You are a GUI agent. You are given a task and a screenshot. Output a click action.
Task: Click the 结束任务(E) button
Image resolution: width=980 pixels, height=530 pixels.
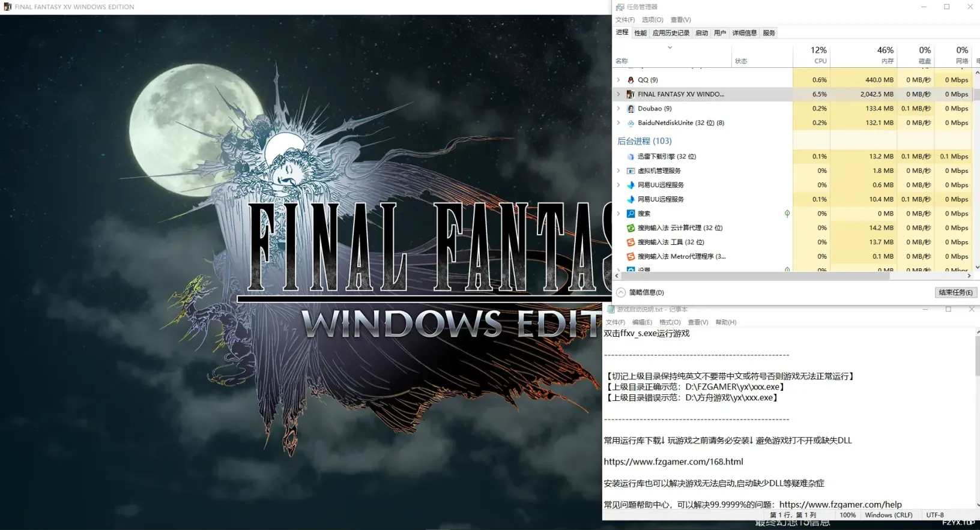click(x=956, y=292)
